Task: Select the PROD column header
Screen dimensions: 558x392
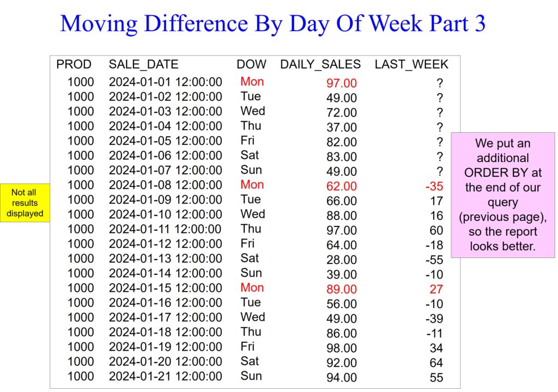Action: point(74,64)
